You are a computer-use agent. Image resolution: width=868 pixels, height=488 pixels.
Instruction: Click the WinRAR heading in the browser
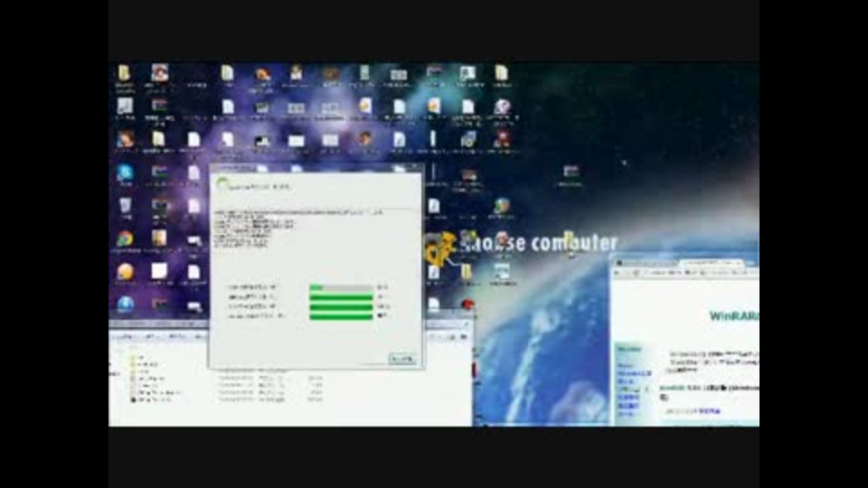coord(734,316)
